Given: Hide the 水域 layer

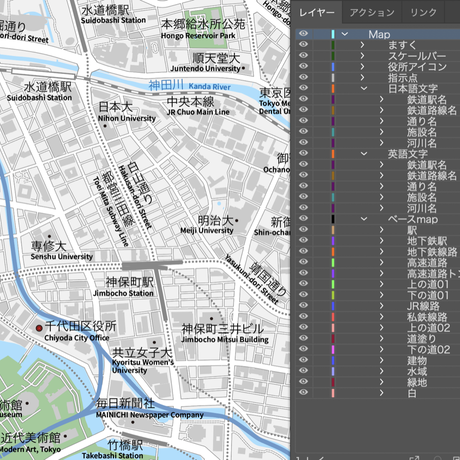Looking at the screenshot, I should point(303,371).
